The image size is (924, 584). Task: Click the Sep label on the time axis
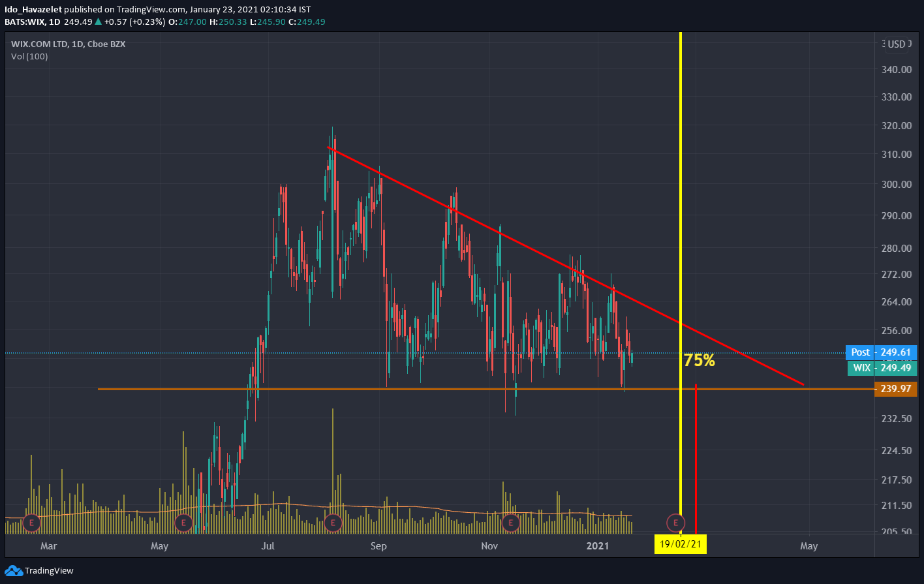(x=378, y=546)
